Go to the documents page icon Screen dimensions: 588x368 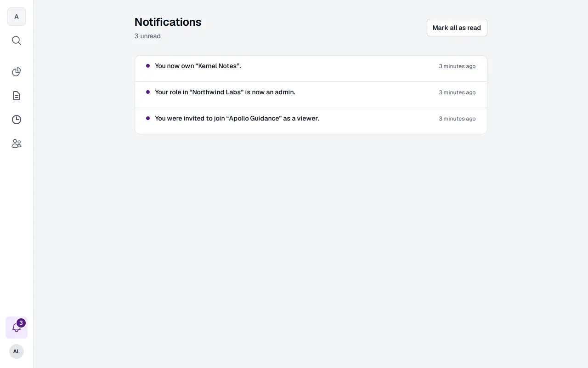(17, 96)
